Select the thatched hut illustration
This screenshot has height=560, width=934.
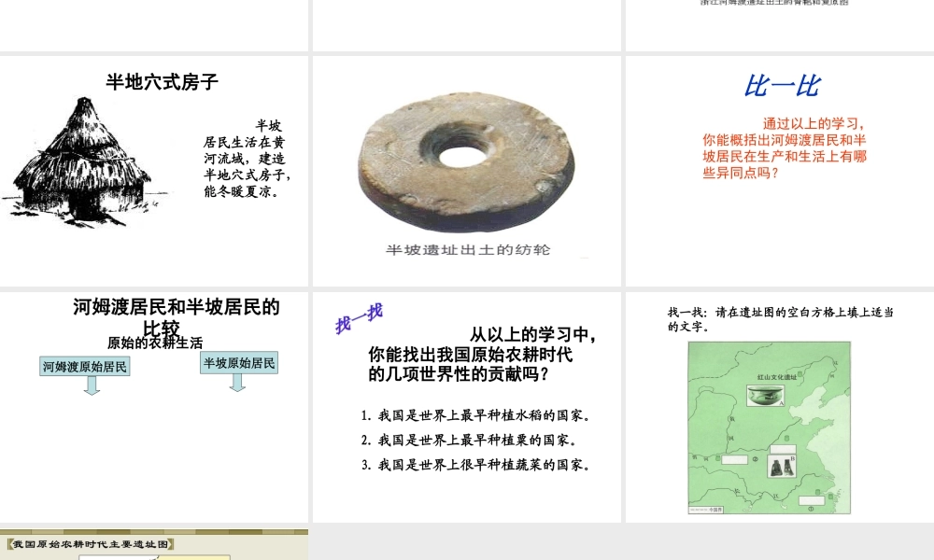point(81,161)
